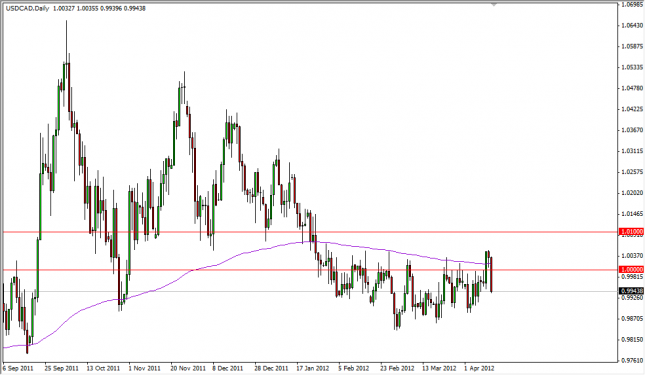Screen dimensions: 645x375
Task: Click the gray chart shift triangle marker
Action: click(x=494, y=4)
